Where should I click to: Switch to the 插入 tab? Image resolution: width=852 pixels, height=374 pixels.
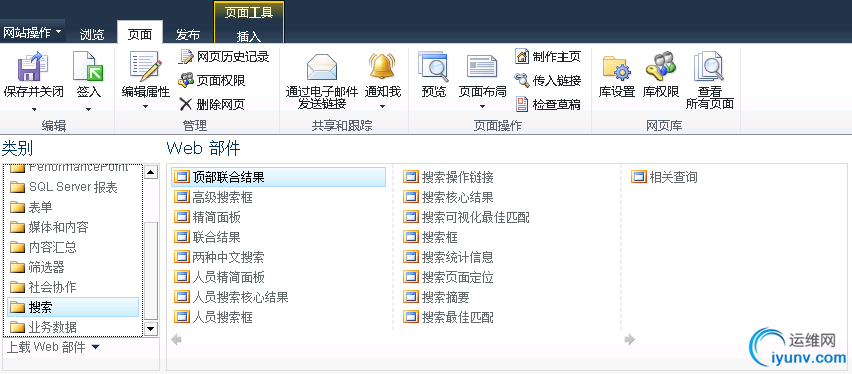249,36
